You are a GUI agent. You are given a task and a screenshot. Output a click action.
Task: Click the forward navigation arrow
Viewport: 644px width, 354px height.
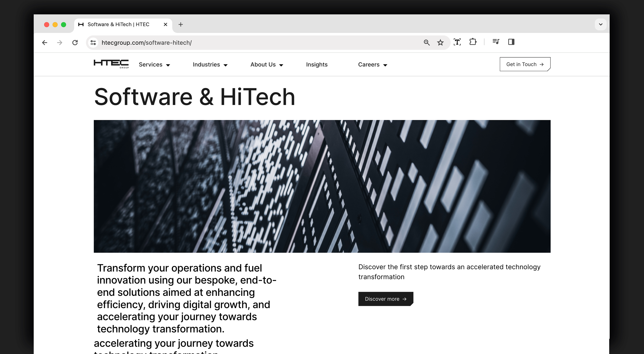[59, 43]
